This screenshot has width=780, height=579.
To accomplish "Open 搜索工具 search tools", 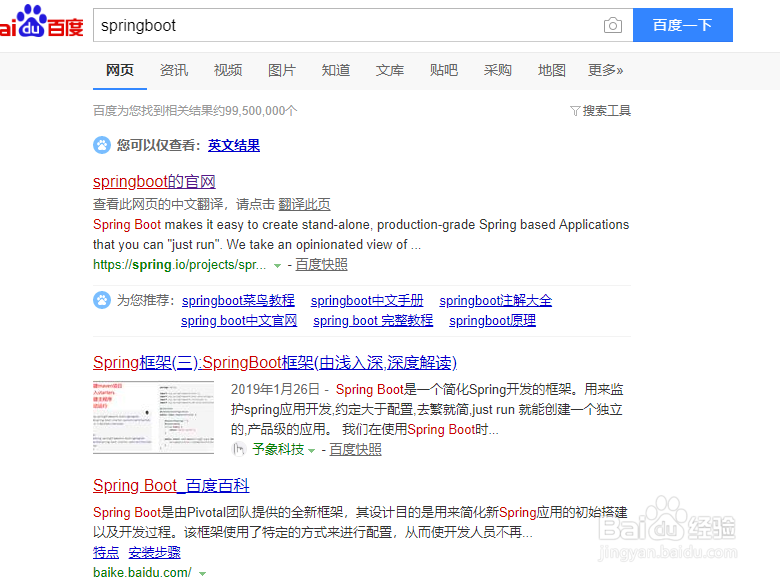I will (606, 111).
